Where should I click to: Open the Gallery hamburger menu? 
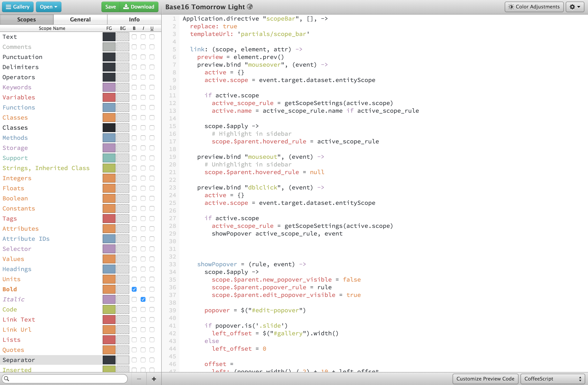click(18, 7)
